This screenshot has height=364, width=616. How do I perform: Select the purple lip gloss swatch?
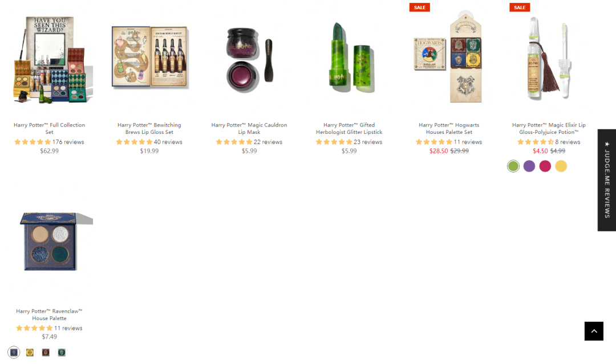[x=529, y=166]
